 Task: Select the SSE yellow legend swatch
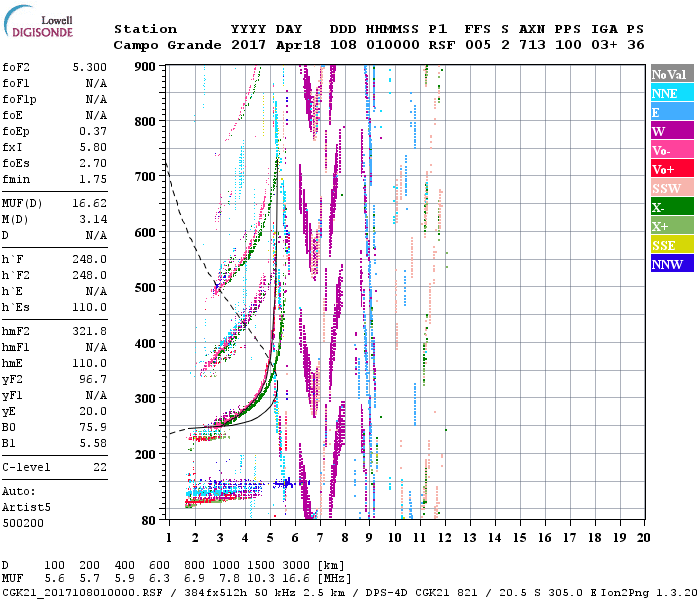pyautogui.click(x=672, y=245)
